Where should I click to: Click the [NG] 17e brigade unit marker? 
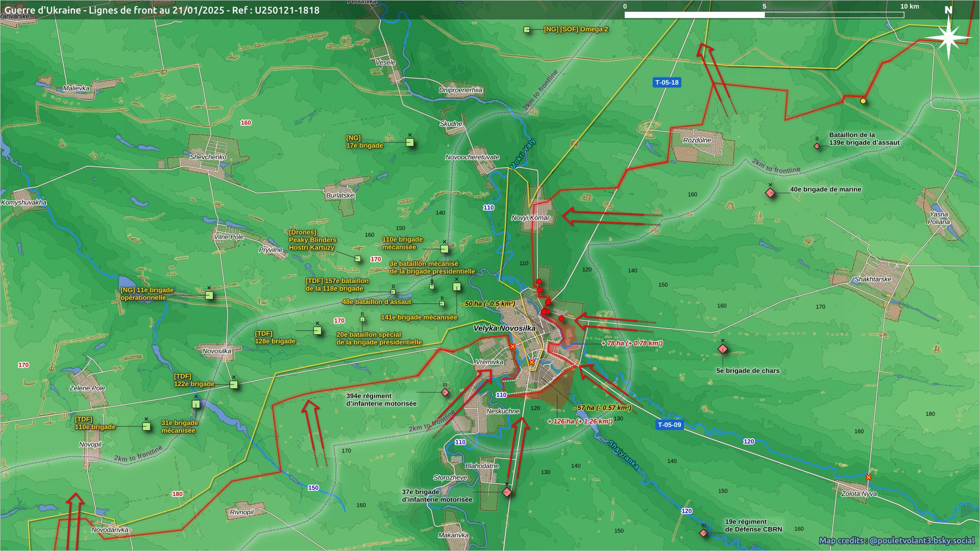[410, 142]
